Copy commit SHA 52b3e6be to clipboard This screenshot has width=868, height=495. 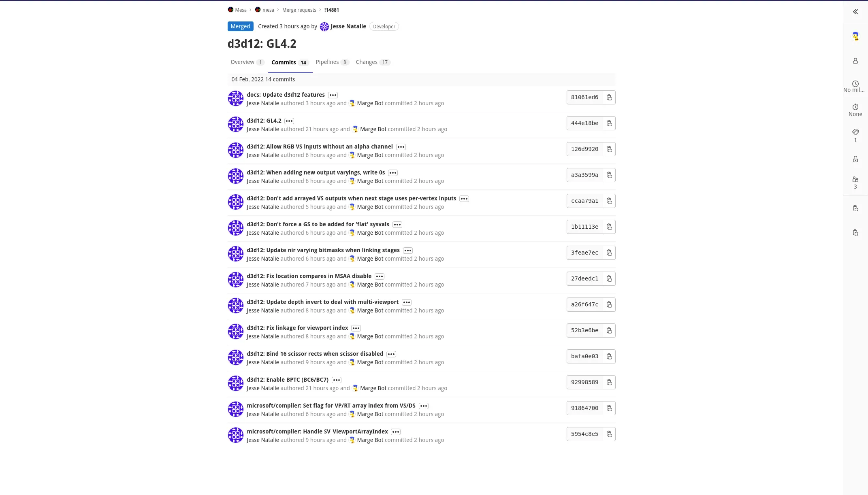[x=609, y=330]
